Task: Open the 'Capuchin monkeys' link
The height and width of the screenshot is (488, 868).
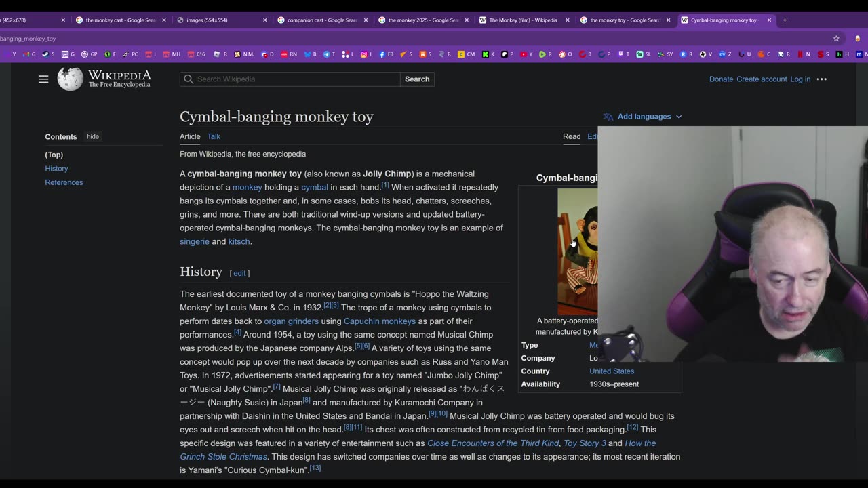Action: point(380,321)
